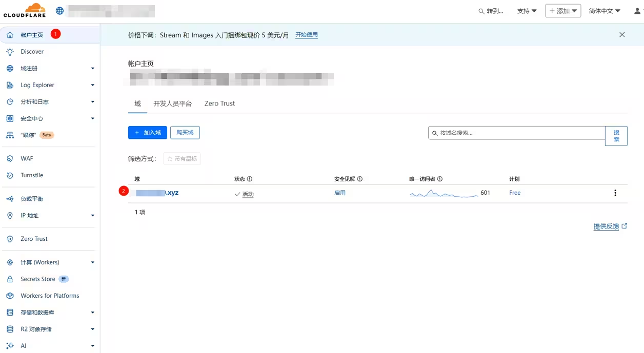Image resolution: width=644 pixels, height=353 pixels.
Task: Switch to the 开发人员平台 tab
Action: 172,103
